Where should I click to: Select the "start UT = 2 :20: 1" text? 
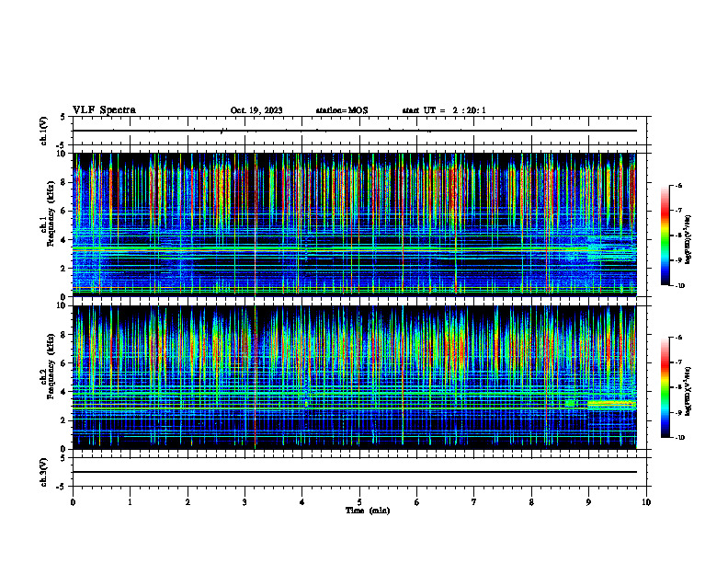pos(444,110)
